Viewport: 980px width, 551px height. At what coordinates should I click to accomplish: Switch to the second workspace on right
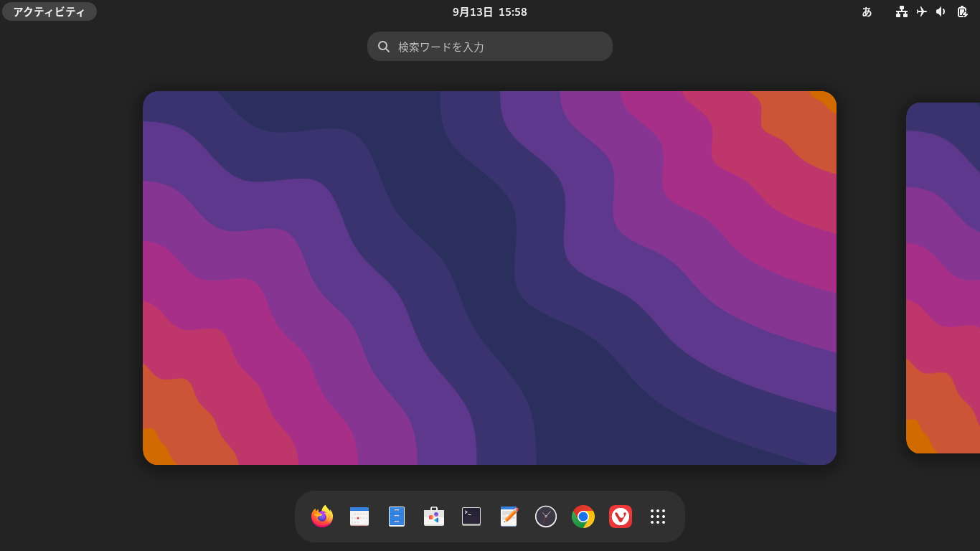coord(943,278)
